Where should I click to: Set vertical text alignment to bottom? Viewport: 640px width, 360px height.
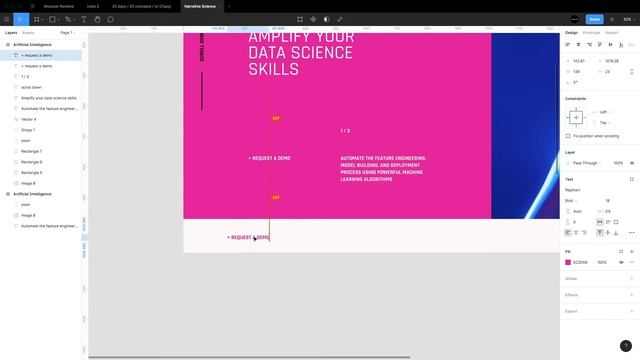click(616, 233)
